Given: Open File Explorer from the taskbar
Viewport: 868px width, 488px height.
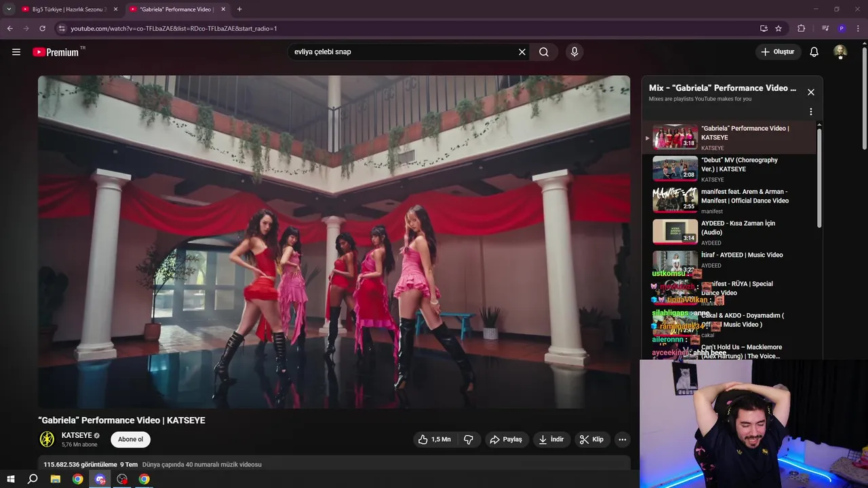Looking at the screenshot, I should (56, 479).
